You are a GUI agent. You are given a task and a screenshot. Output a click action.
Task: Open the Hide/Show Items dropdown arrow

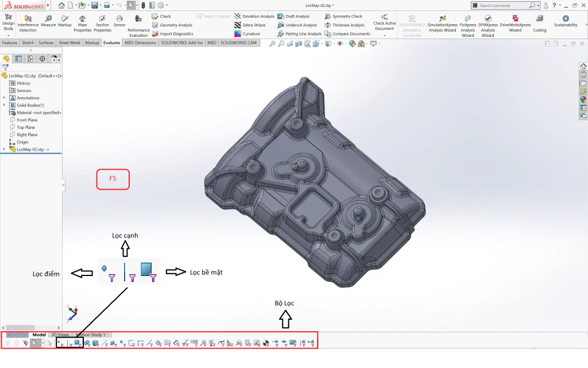point(345,44)
